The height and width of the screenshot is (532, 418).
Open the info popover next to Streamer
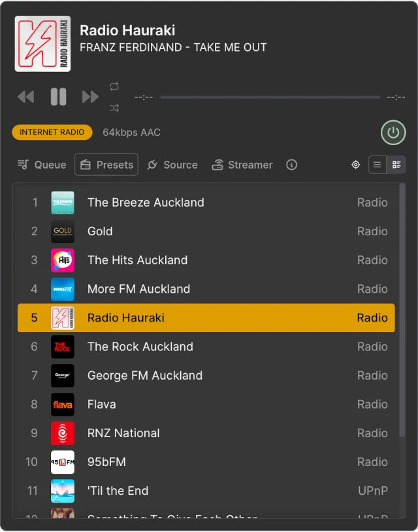[x=291, y=165]
